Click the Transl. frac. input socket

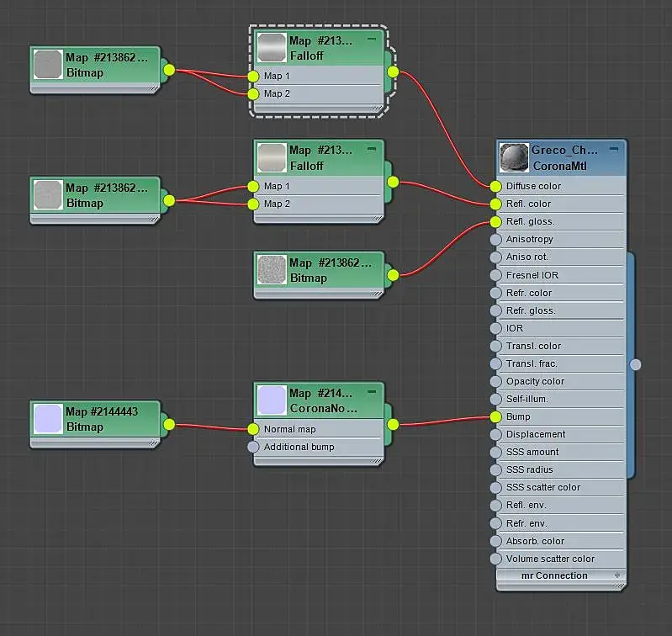coord(496,364)
